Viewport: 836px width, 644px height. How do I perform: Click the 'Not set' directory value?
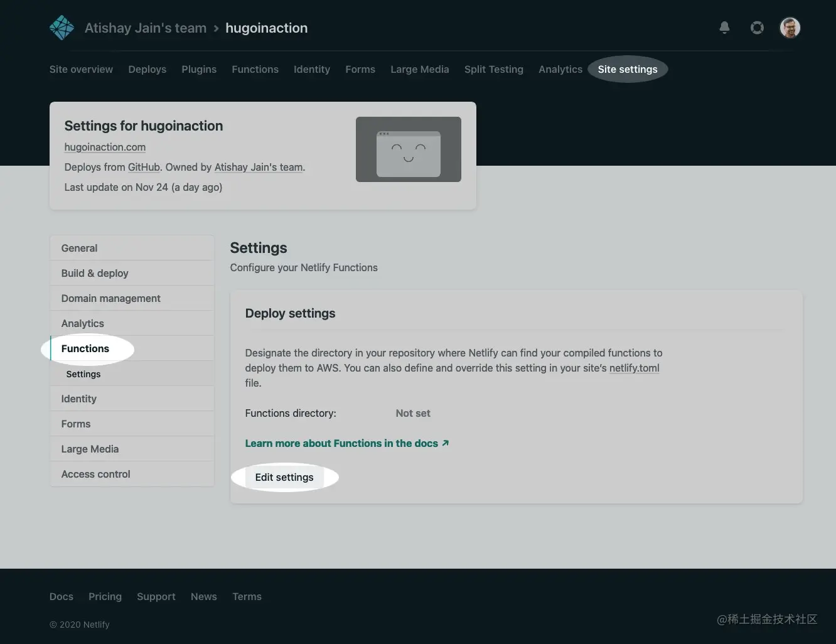coord(413,413)
